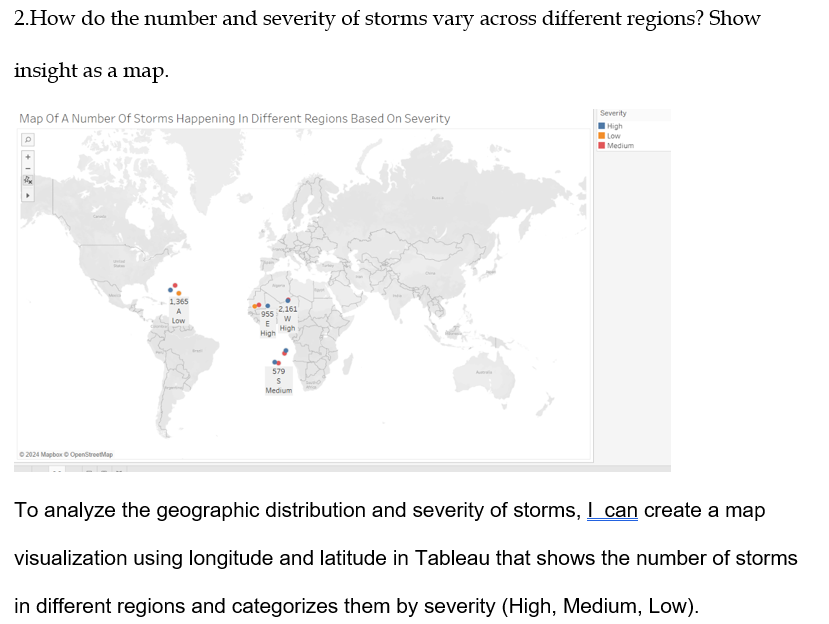Click the underlined "I can" text
The height and width of the screenshot is (624, 829).
(612, 511)
